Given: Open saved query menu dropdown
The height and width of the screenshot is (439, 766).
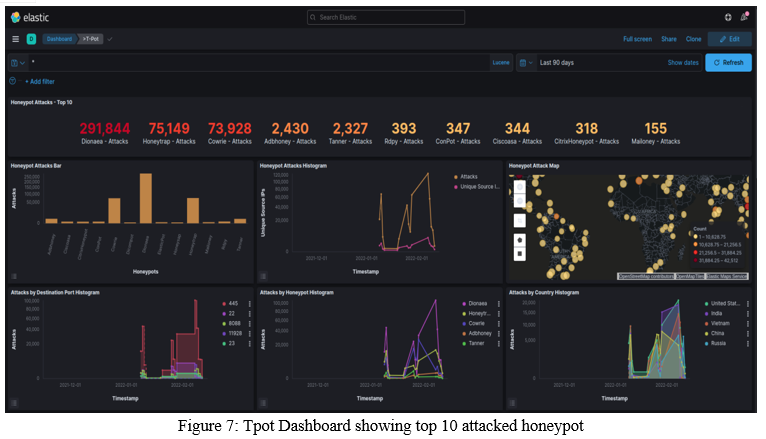Looking at the screenshot, I should point(18,63).
